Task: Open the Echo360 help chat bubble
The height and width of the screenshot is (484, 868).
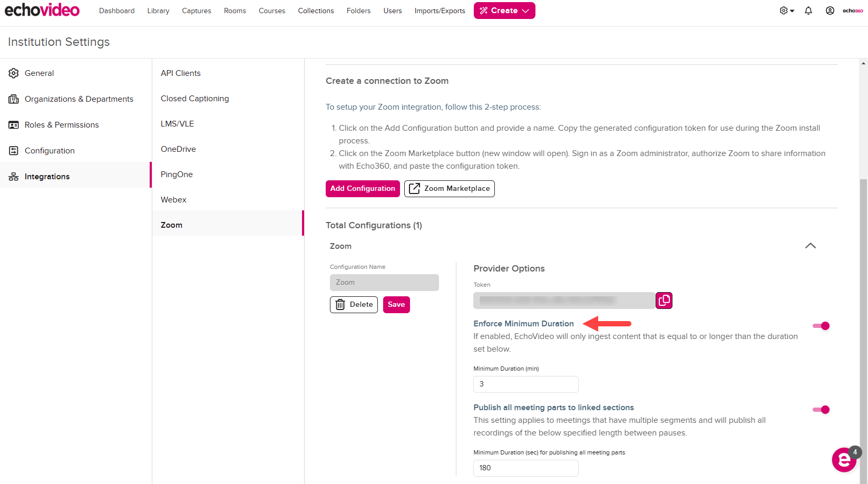Action: pyautogui.click(x=844, y=460)
